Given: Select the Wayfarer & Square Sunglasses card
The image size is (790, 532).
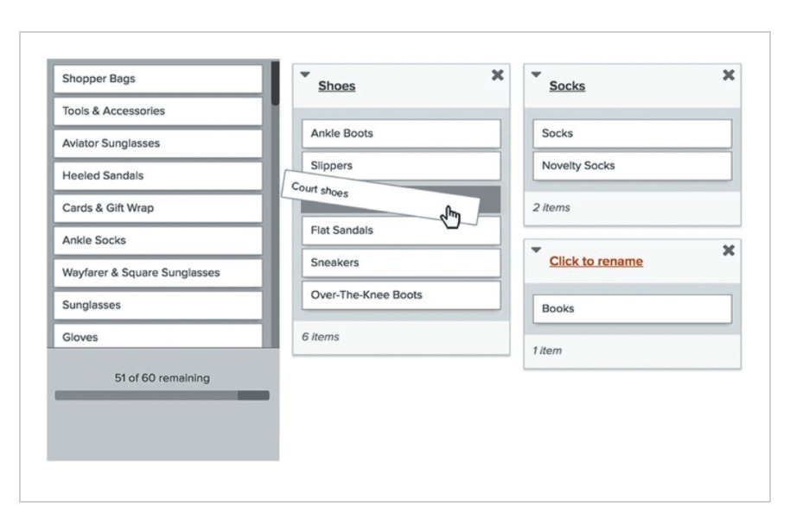Looking at the screenshot, I should [158, 273].
